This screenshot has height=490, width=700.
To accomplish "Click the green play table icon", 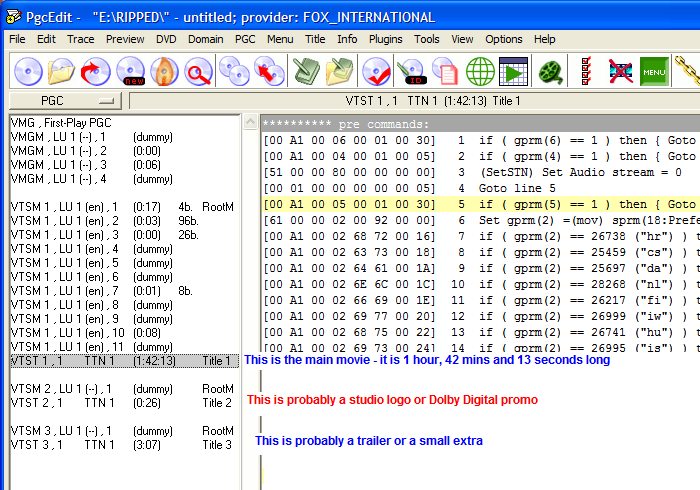I will click(514, 72).
